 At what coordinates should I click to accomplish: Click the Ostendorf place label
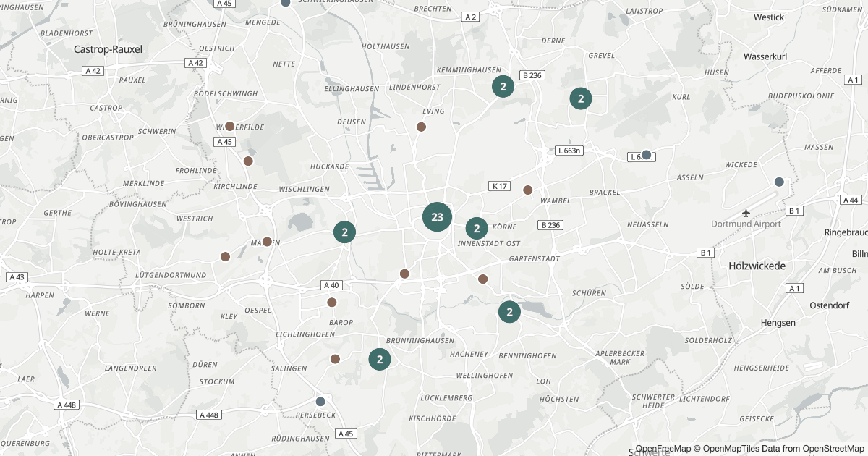pos(828,305)
